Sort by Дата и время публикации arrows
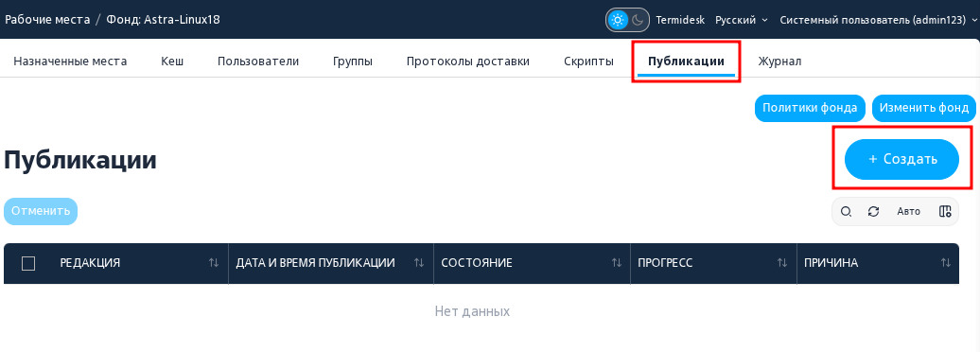The height and width of the screenshot is (352, 980). (419, 263)
